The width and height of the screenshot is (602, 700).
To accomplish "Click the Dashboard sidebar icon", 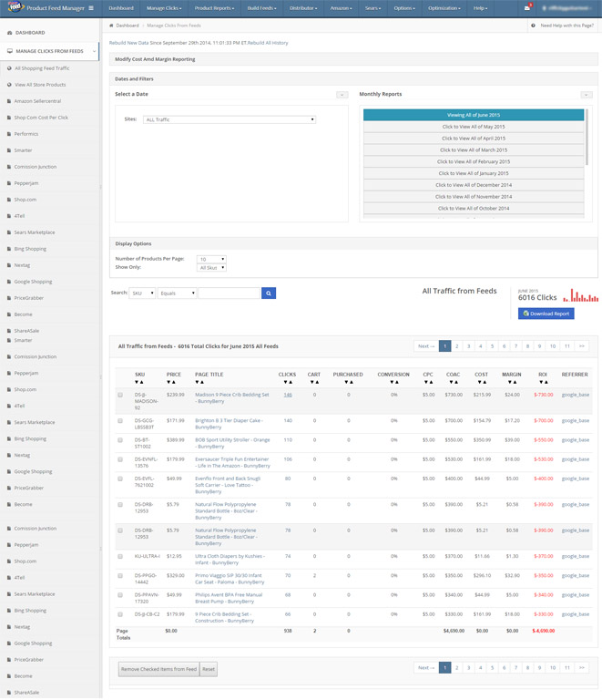I will pyautogui.click(x=10, y=33).
